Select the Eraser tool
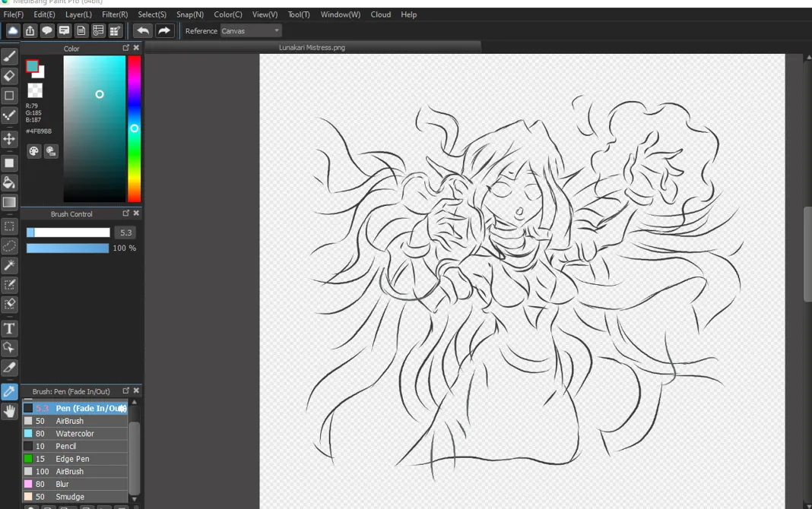The image size is (812, 509). pos(9,76)
